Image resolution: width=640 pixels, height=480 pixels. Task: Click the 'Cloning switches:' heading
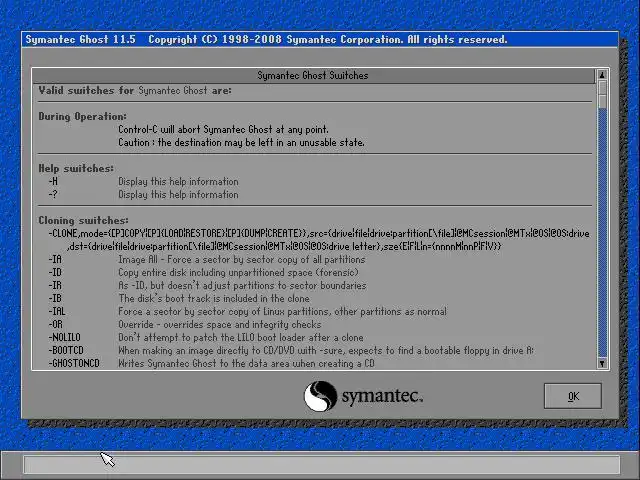(83, 220)
